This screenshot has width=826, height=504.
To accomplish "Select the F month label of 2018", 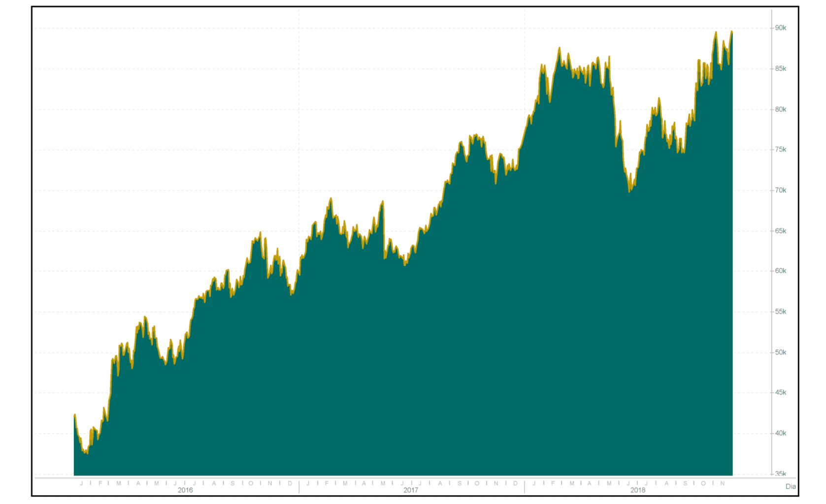I will (x=553, y=483).
